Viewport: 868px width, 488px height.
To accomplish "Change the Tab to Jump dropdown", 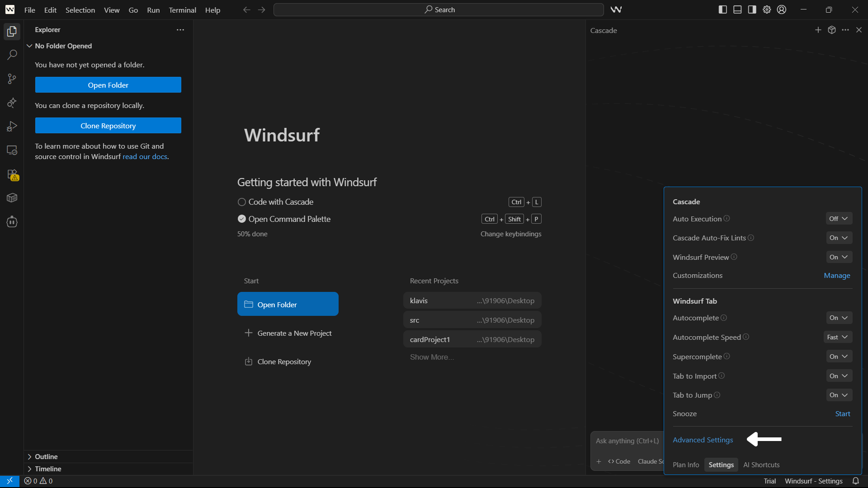I will (x=839, y=395).
